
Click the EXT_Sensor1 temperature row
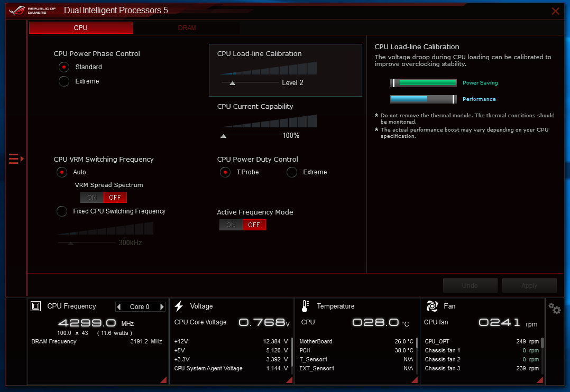(356, 368)
